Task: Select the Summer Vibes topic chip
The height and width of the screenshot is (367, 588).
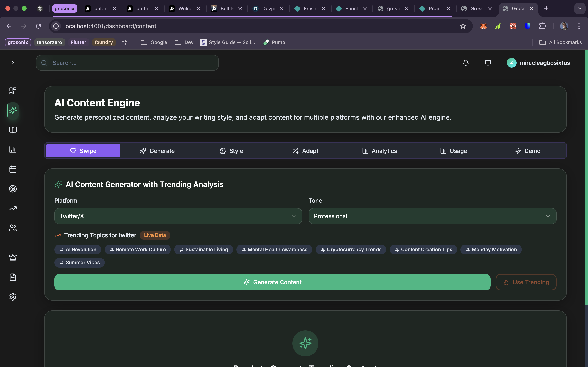Action: click(x=79, y=263)
